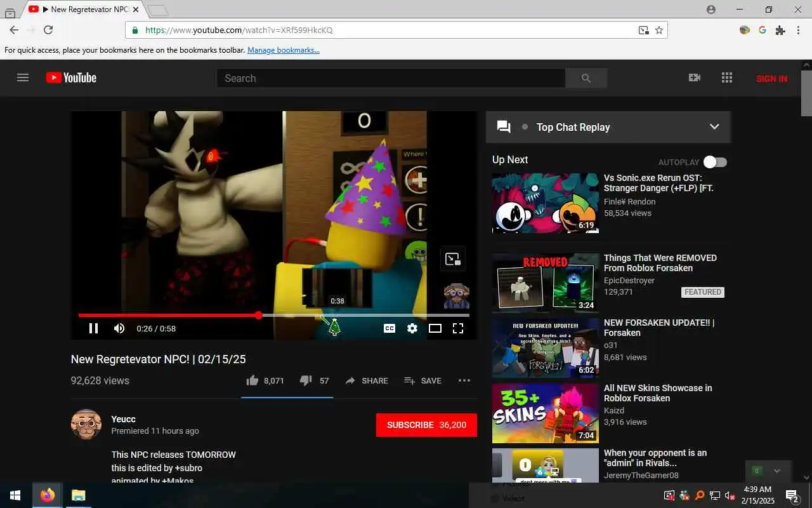Bookmark this page with the star icon

click(659, 30)
